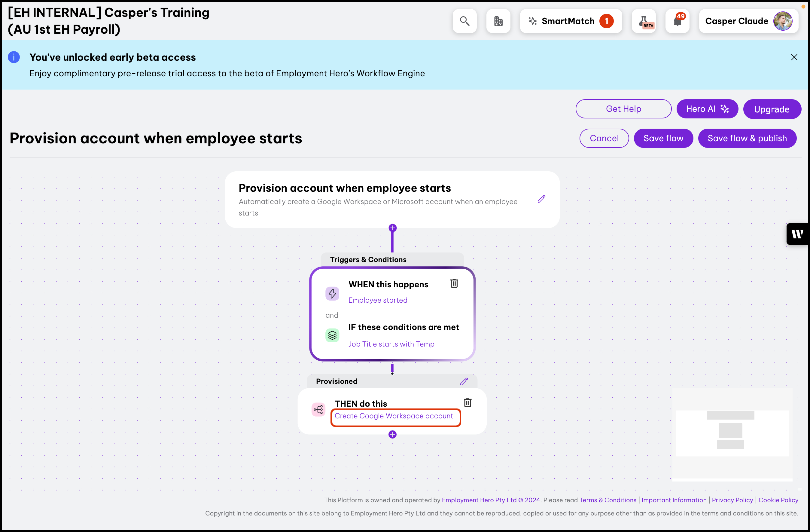Click the flow minimap thumbnail

click(732, 434)
